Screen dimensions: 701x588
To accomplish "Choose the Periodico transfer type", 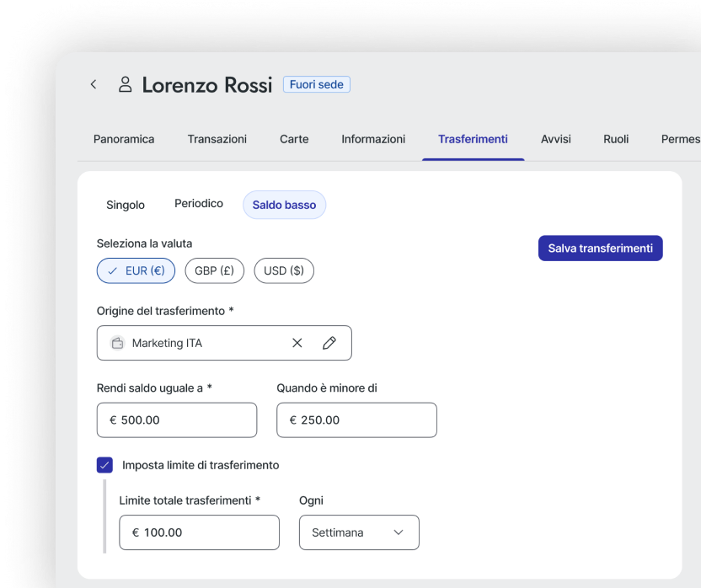I will point(199,204).
